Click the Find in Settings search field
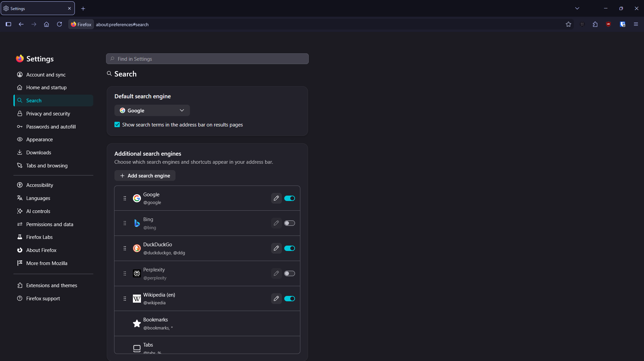The height and width of the screenshot is (361, 644). (x=207, y=59)
